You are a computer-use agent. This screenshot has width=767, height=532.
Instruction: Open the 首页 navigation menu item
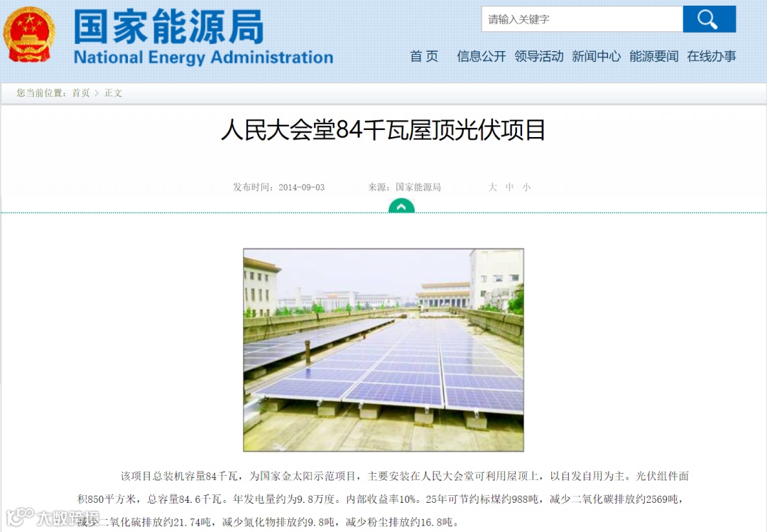pos(424,56)
